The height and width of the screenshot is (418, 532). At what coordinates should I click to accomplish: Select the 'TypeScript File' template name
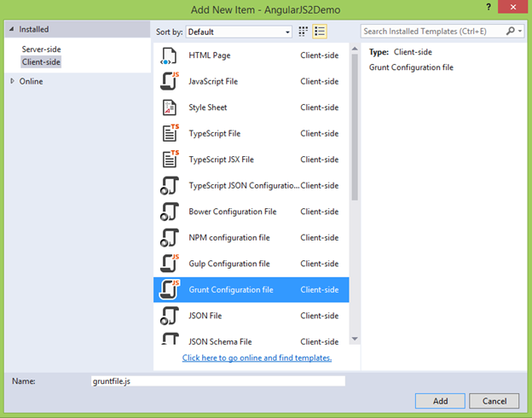click(x=215, y=133)
